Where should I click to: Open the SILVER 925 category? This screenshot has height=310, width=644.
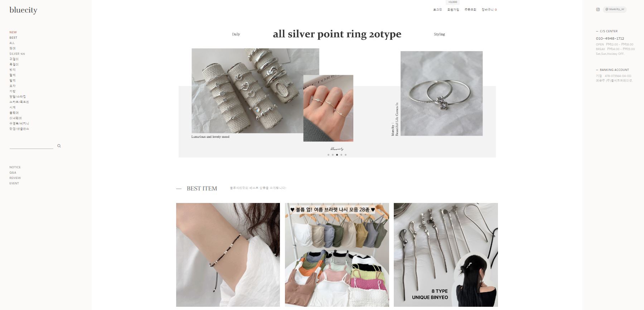pyautogui.click(x=17, y=54)
